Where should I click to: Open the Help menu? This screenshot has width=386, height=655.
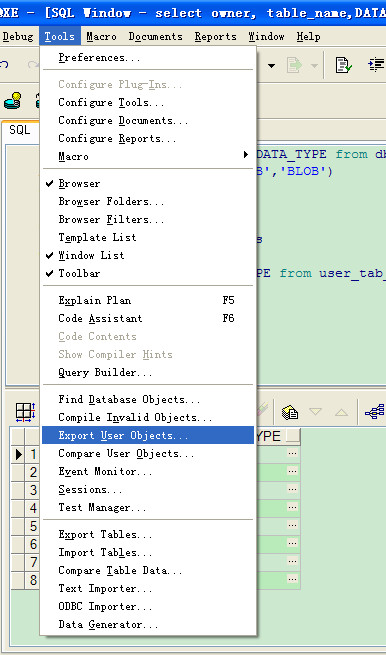point(309,37)
